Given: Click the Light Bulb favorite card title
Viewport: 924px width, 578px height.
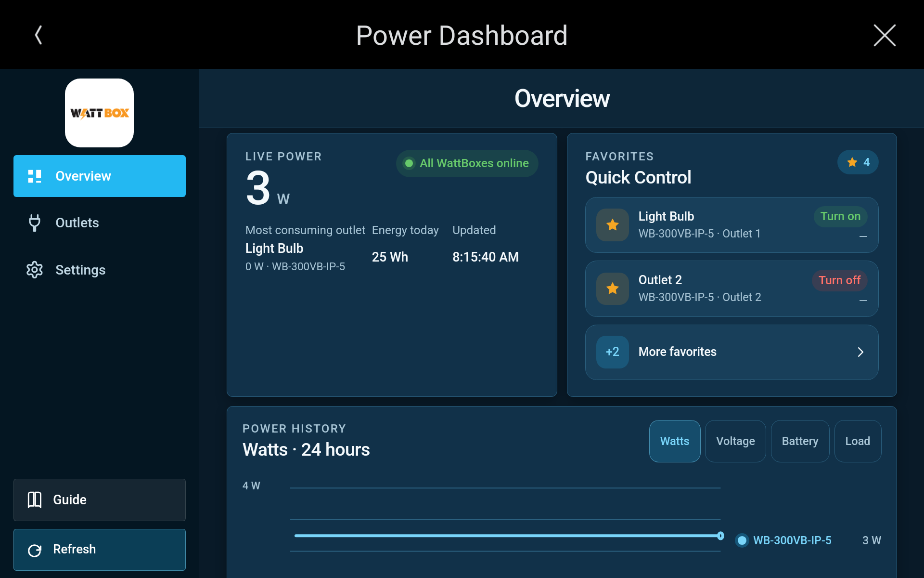Looking at the screenshot, I should (x=666, y=217).
